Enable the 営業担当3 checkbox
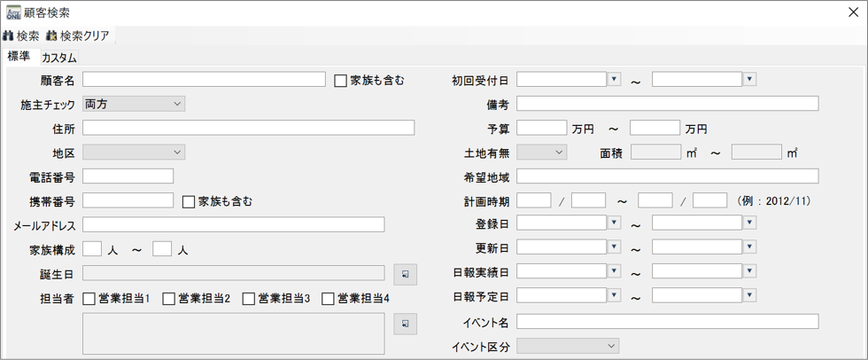The width and height of the screenshot is (868, 360). tap(249, 299)
